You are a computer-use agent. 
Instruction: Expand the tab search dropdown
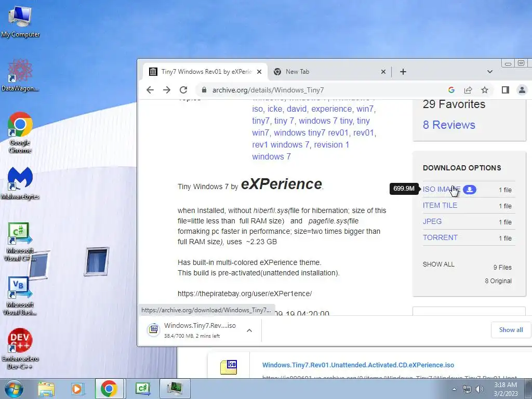pos(489,72)
